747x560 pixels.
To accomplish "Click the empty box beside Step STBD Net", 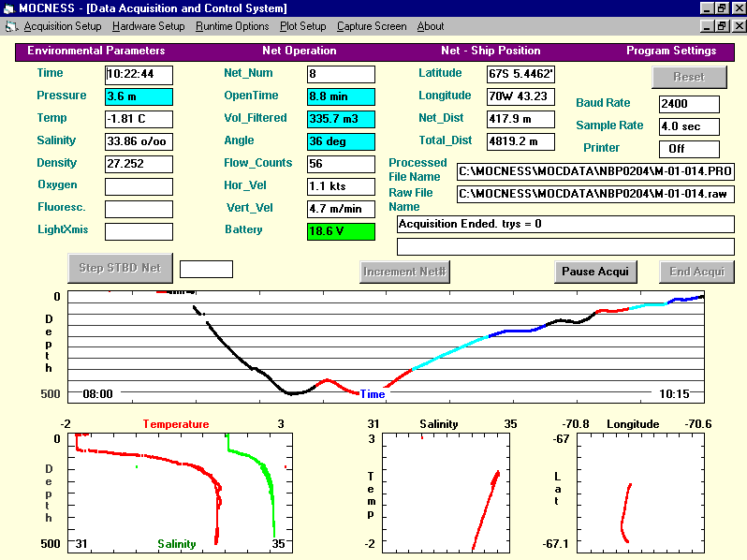I will (206, 269).
